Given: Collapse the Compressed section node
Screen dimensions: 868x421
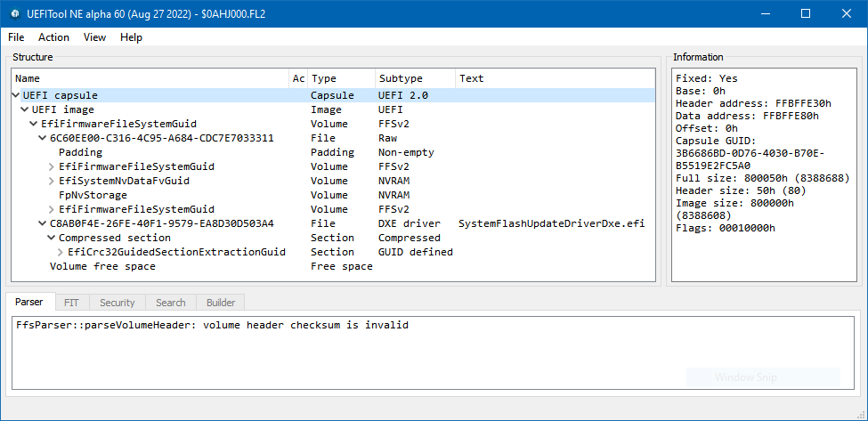Looking at the screenshot, I should click(x=52, y=238).
